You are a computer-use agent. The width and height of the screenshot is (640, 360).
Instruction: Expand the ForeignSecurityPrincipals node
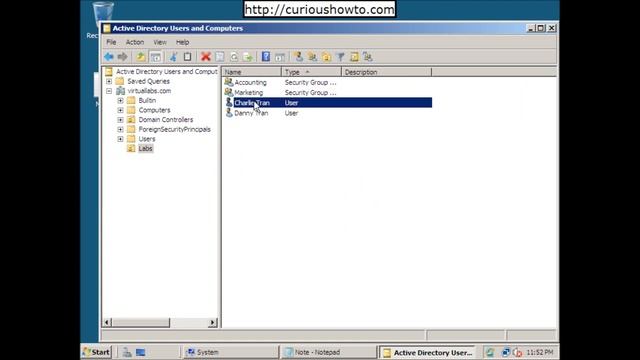click(120, 129)
